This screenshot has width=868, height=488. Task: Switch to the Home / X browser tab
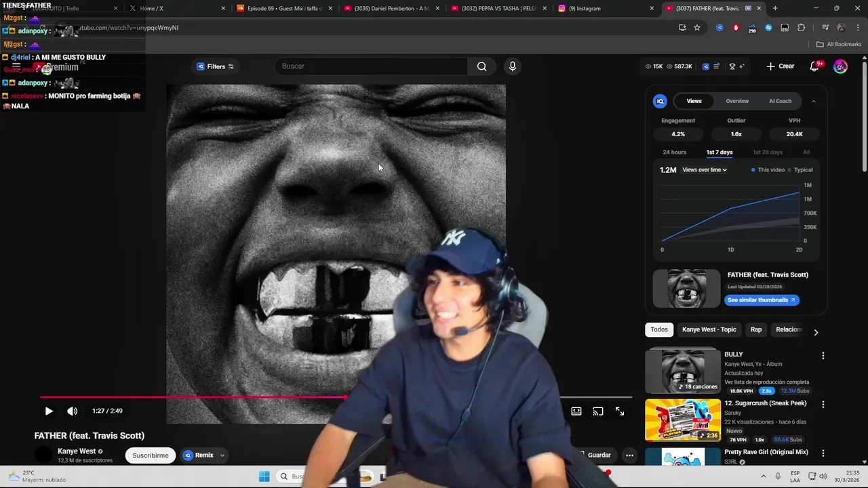[x=176, y=8]
